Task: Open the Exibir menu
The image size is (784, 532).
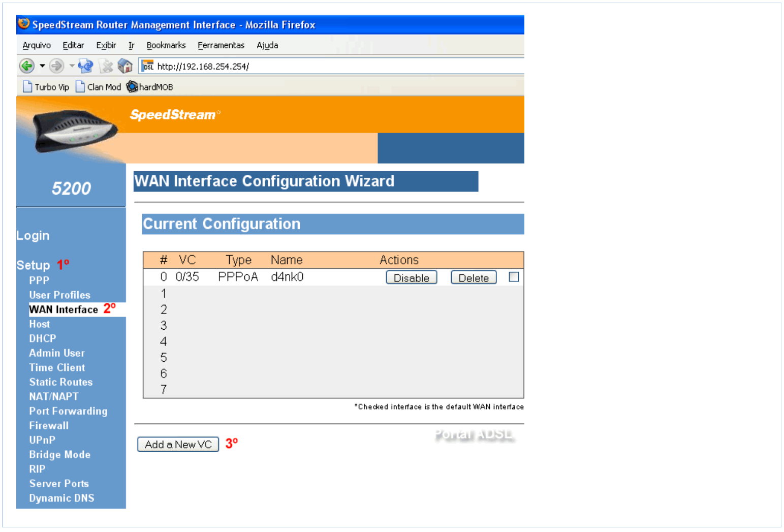Action: pos(106,45)
